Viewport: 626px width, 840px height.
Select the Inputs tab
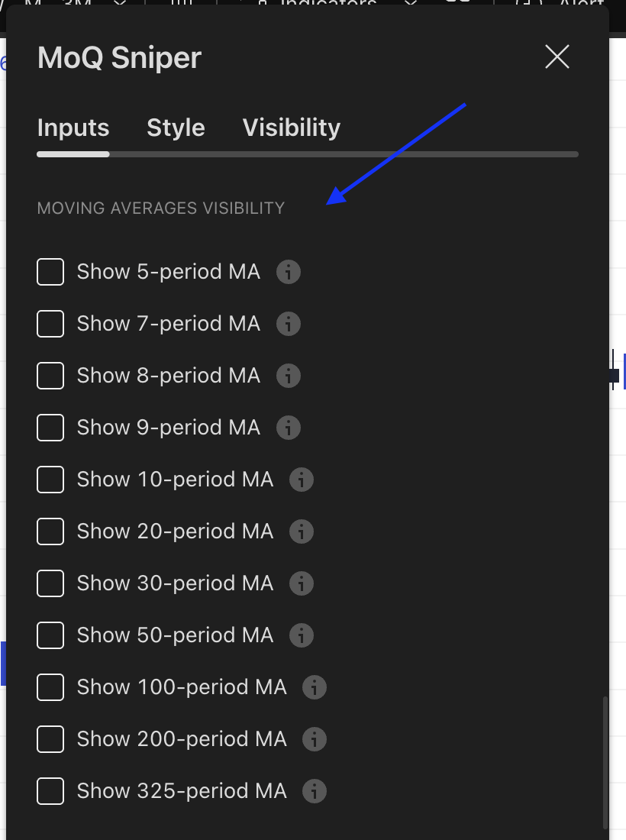tap(73, 128)
